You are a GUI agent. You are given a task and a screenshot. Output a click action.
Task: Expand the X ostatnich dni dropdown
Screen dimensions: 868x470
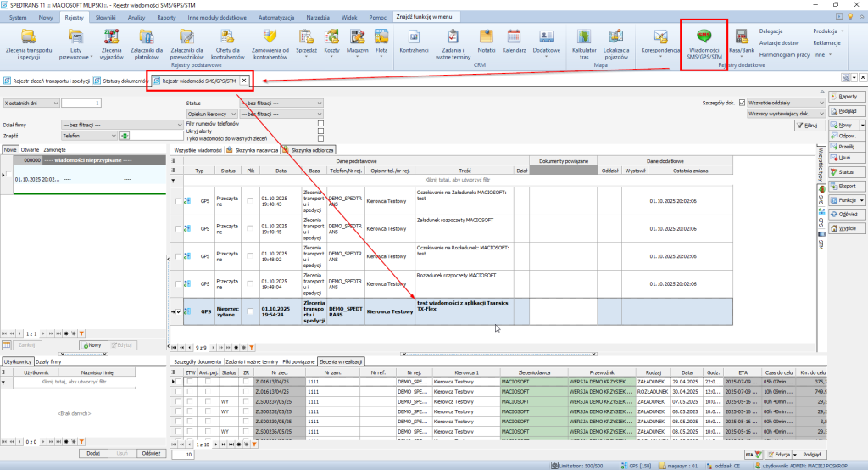(56, 103)
